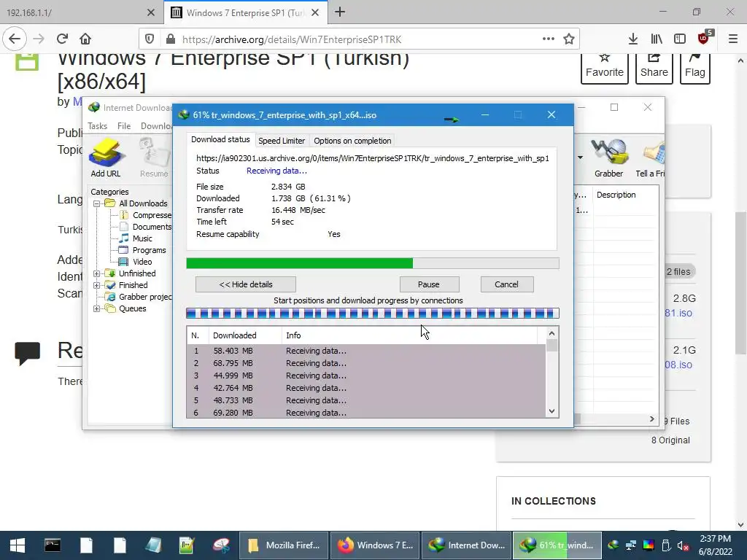Click the site padlock icon
The height and width of the screenshot is (560, 747).
pos(170,39)
